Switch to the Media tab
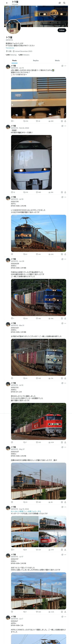The width and height of the screenshot is (72, 644). (x=57, y=61)
